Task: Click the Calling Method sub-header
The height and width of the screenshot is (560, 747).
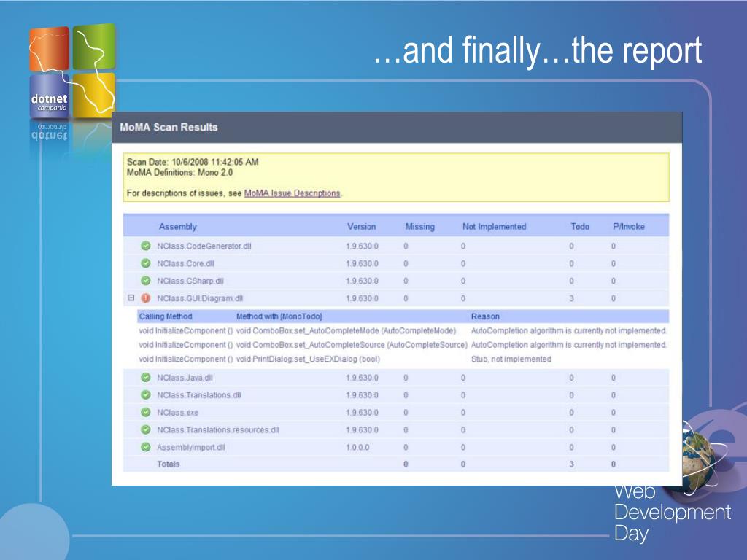Action: 166,316
